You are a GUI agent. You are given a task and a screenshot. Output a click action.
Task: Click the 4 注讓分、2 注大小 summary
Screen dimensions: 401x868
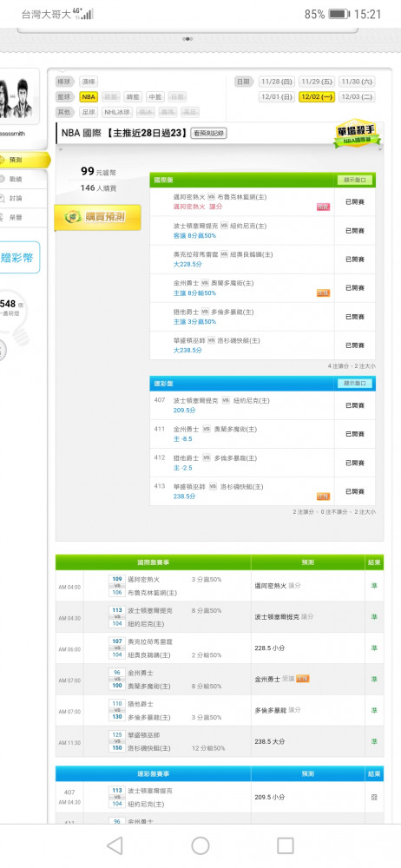point(352,366)
